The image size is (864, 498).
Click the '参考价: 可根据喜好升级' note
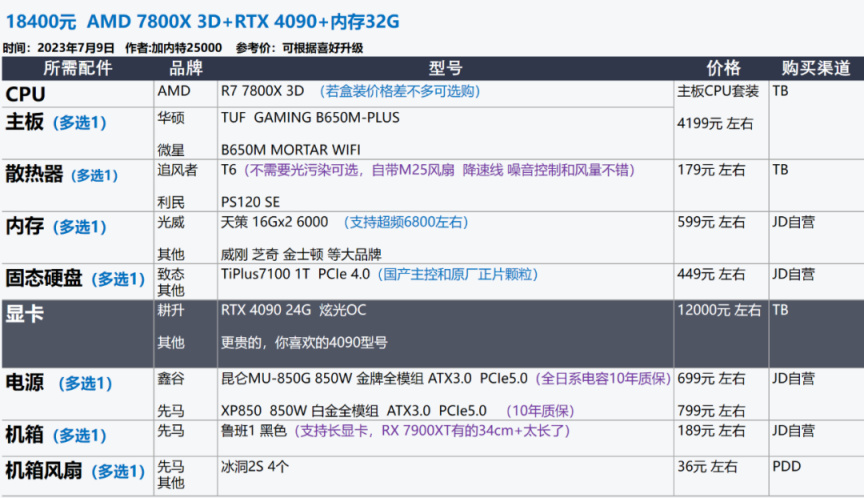coord(299,48)
